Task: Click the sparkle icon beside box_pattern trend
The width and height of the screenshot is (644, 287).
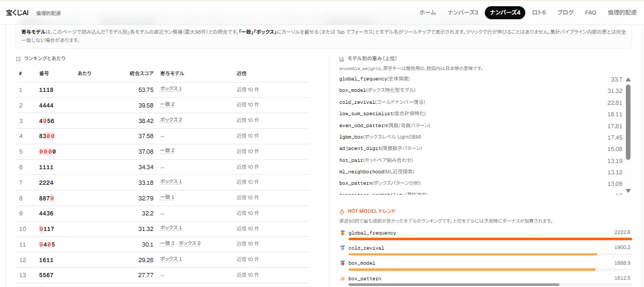Action: [342, 279]
